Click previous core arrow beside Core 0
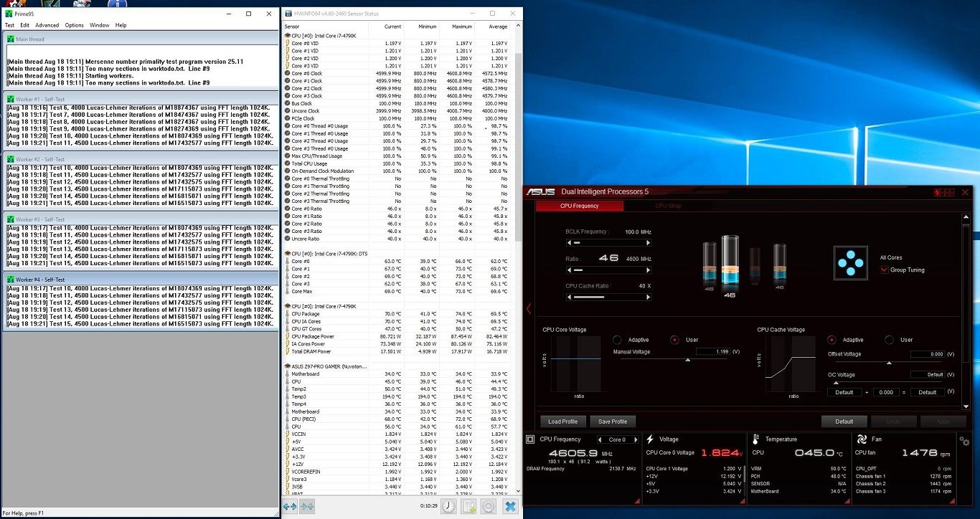 click(x=600, y=439)
